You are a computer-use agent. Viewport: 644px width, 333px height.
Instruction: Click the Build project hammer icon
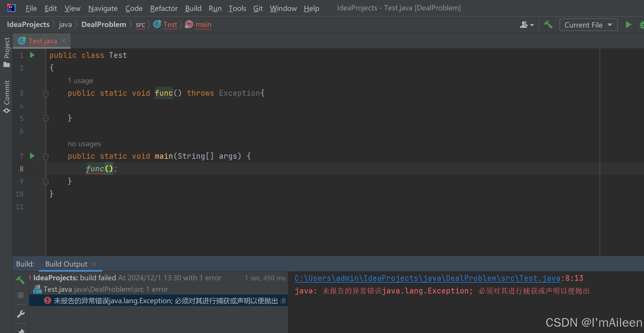pyautogui.click(x=548, y=25)
